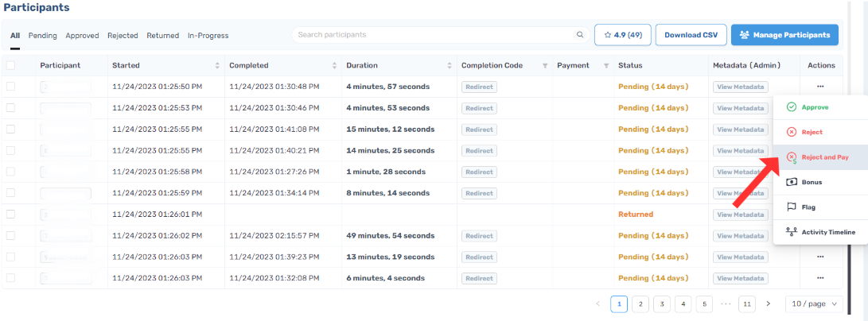Screen dimensions: 868x321
Task: Click the search magnifier icon
Action: (579, 35)
